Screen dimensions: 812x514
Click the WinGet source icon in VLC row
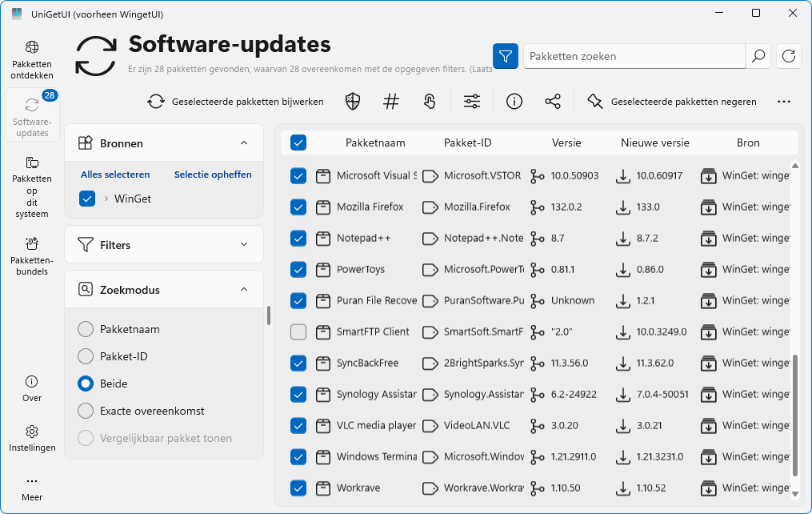(709, 426)
